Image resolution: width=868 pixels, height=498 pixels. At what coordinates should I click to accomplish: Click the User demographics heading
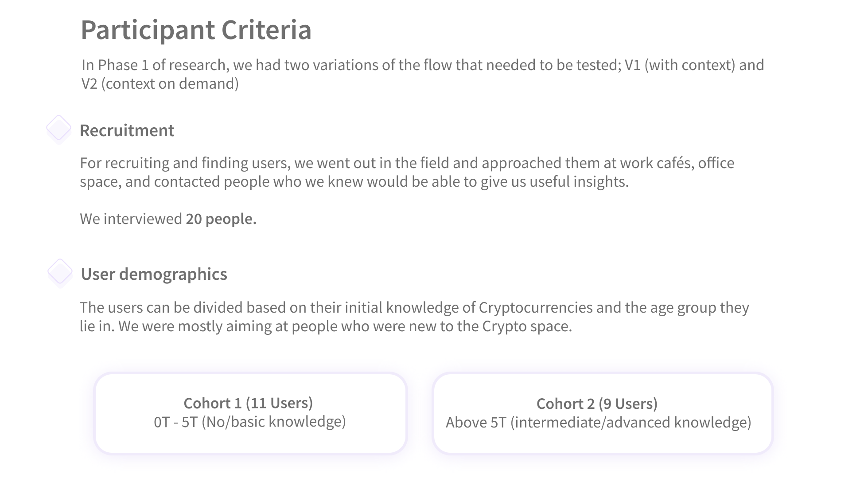(x=154, y=274)
